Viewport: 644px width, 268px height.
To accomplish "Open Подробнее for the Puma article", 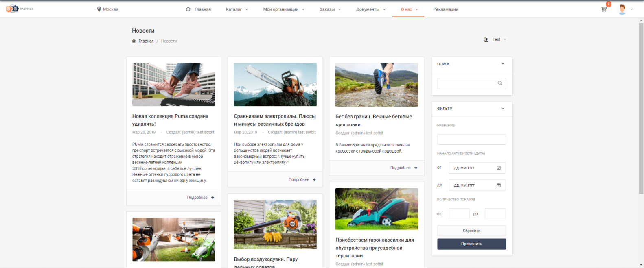I will (x=197, y=198).
